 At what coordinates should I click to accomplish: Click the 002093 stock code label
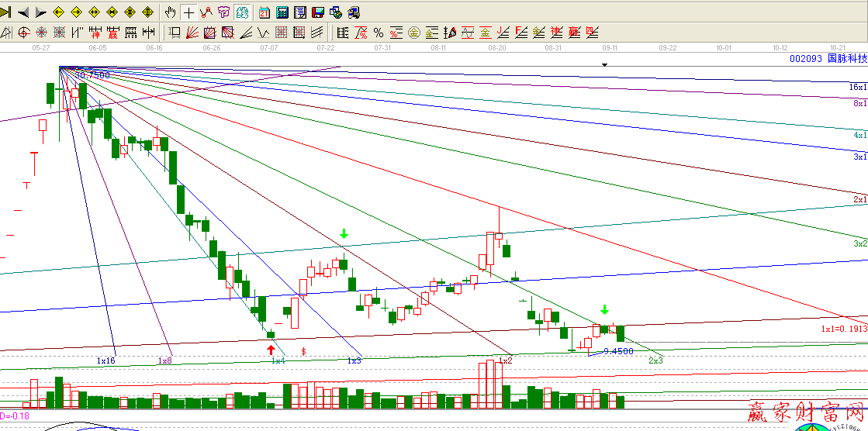(805, 58)
